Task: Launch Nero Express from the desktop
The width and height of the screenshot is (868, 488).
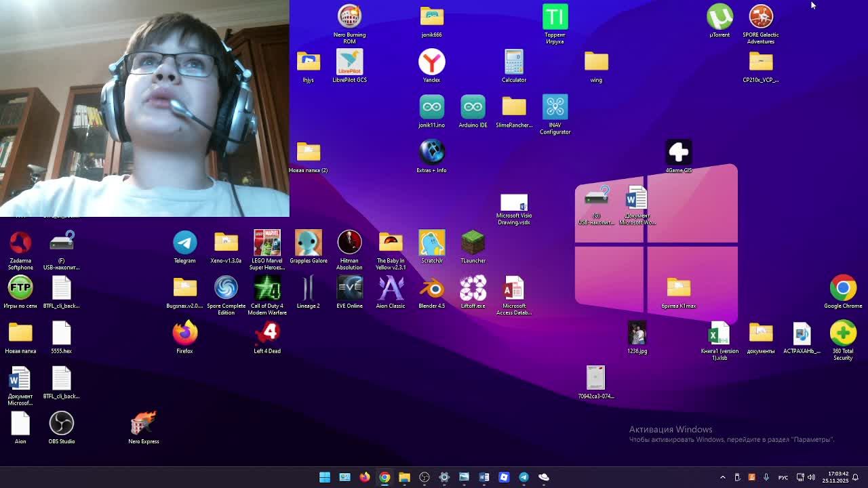Action: pyautogui.click(x=143, y=424)
